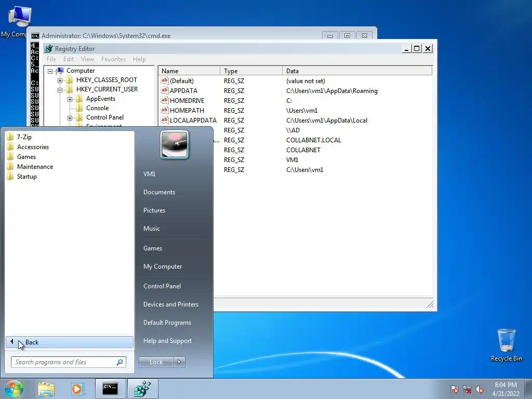This screenshot has width=532, height=399.
Task: Click the Registry Editor resize grip corner
Action: tap(430, 304)
